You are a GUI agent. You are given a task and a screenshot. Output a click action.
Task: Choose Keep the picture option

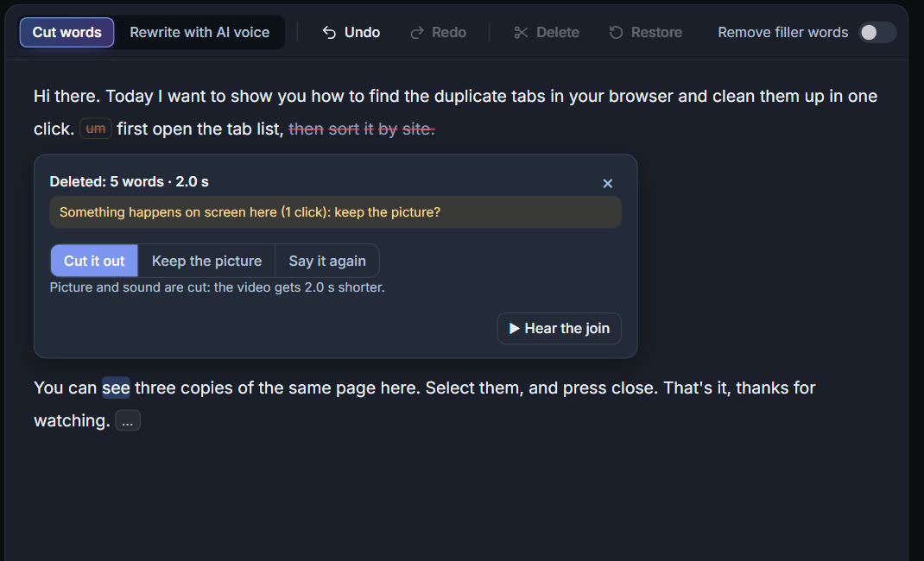207,261
